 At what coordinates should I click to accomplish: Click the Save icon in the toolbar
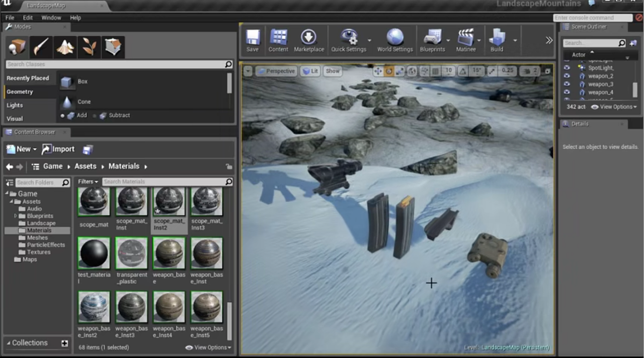tap(252, 38)
